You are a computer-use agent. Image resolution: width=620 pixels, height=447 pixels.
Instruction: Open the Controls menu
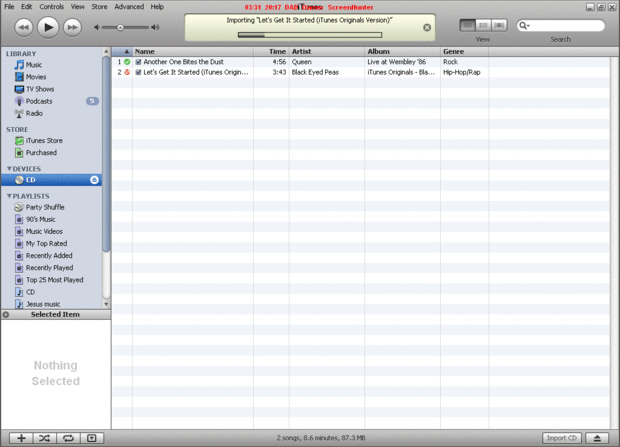[x=51, y=7]
